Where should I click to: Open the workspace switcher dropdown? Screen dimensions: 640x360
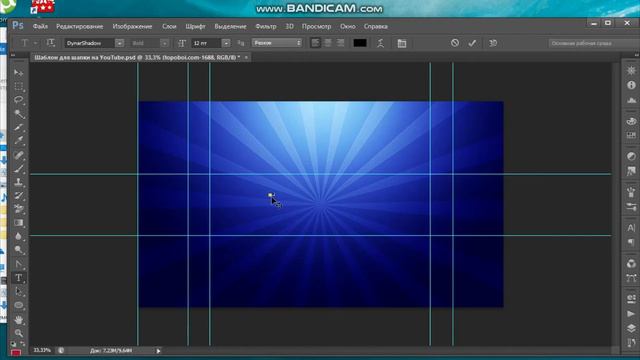[593, 43]
